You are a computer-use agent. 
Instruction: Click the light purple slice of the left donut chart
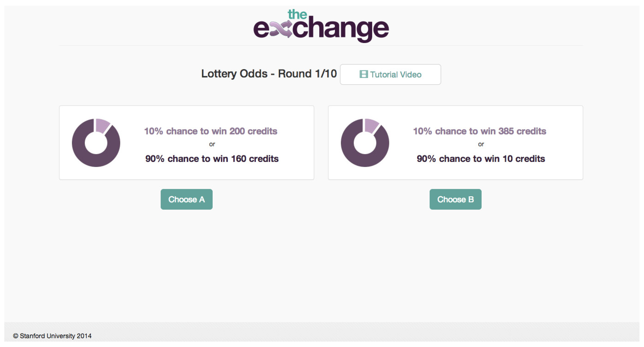pos(102,125)
